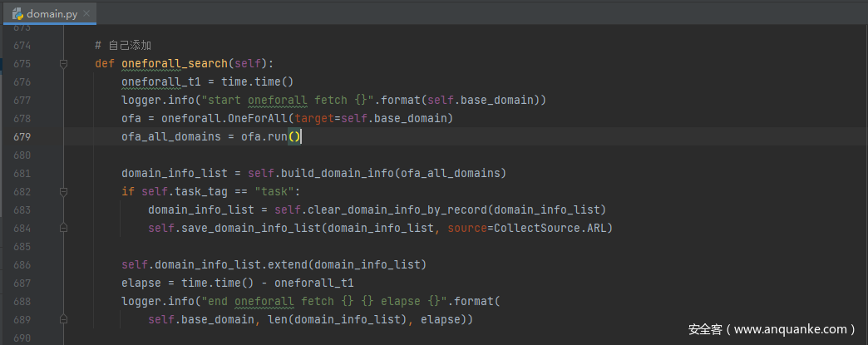Close the domain.py editor tab
This screenshot has height=345, width=868.
(86, 15)
